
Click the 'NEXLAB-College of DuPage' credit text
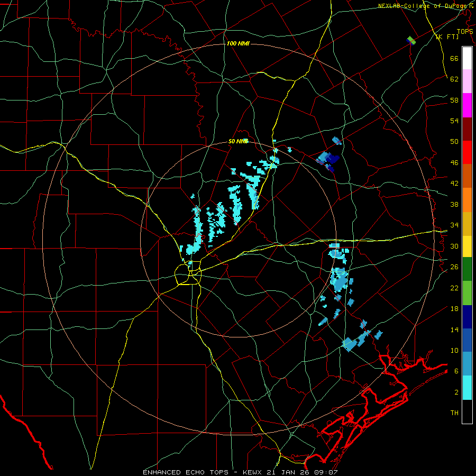coord(423,6)
